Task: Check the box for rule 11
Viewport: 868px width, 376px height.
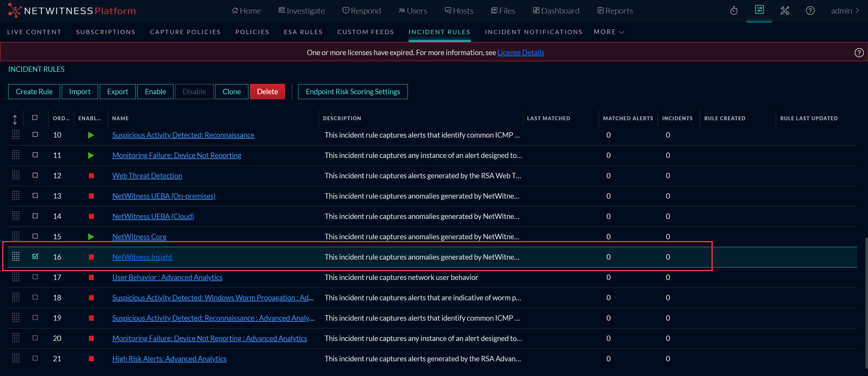Action: pyautogui.click(x=35, y=155)
